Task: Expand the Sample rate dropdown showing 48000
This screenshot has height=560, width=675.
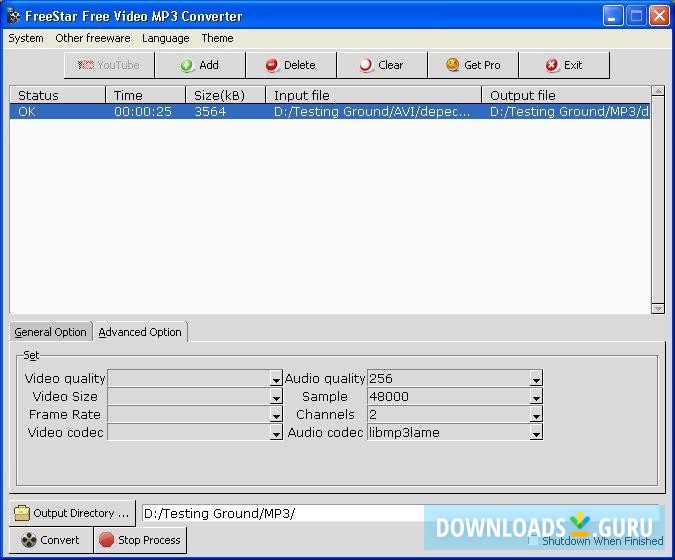Action: point(536,397)
